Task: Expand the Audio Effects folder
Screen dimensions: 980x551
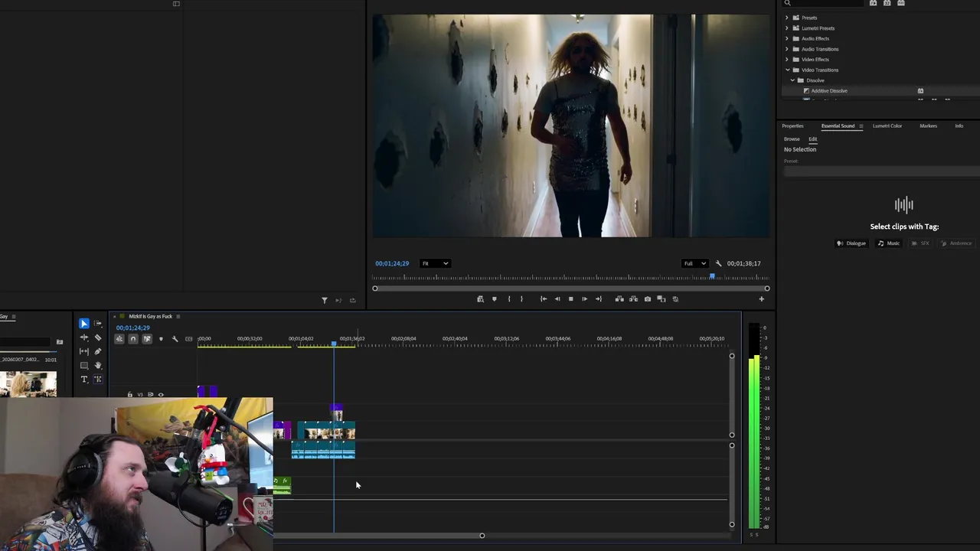Action: 786,39
